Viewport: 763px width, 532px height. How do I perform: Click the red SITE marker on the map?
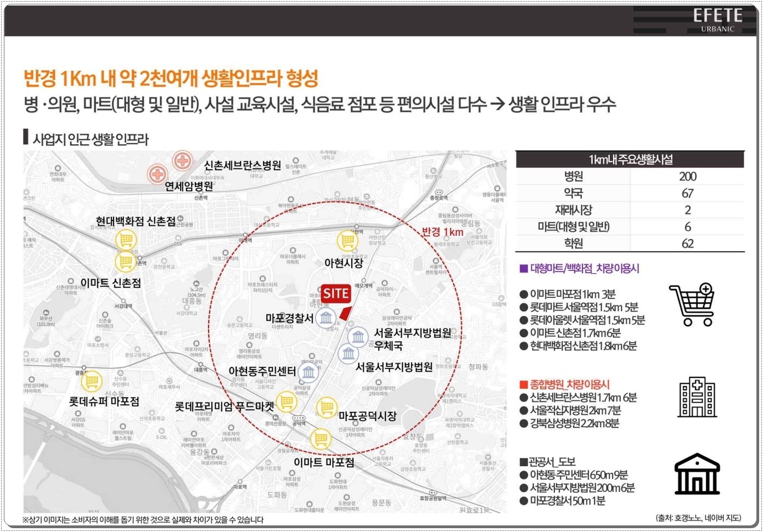tap(335, 293)
